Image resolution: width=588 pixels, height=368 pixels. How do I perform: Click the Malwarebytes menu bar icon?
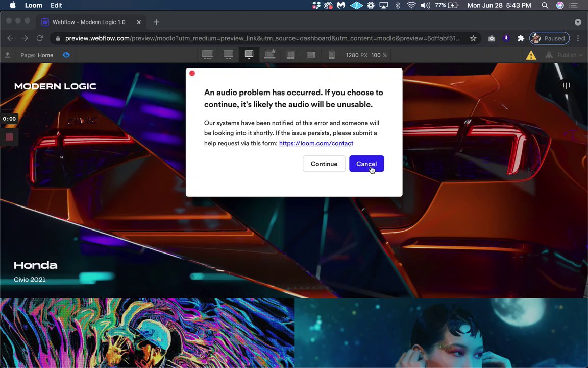pos(341,5)
